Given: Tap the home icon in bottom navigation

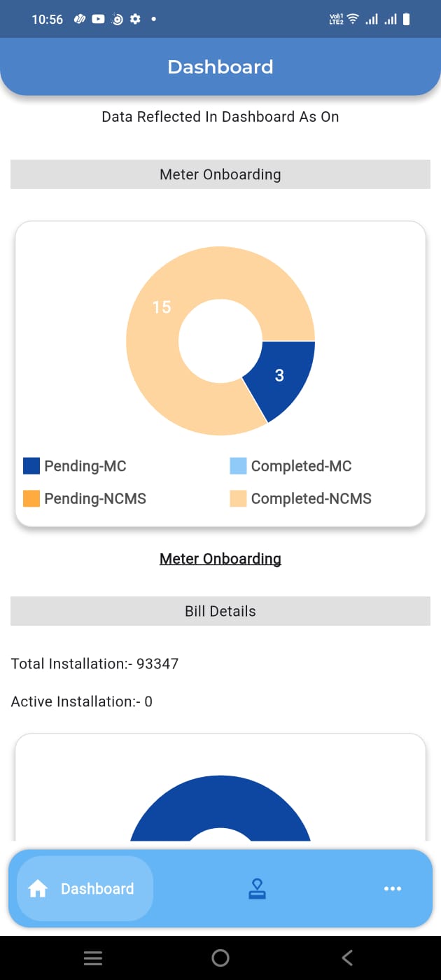Looking at the screenshot, I should point(38,889).
